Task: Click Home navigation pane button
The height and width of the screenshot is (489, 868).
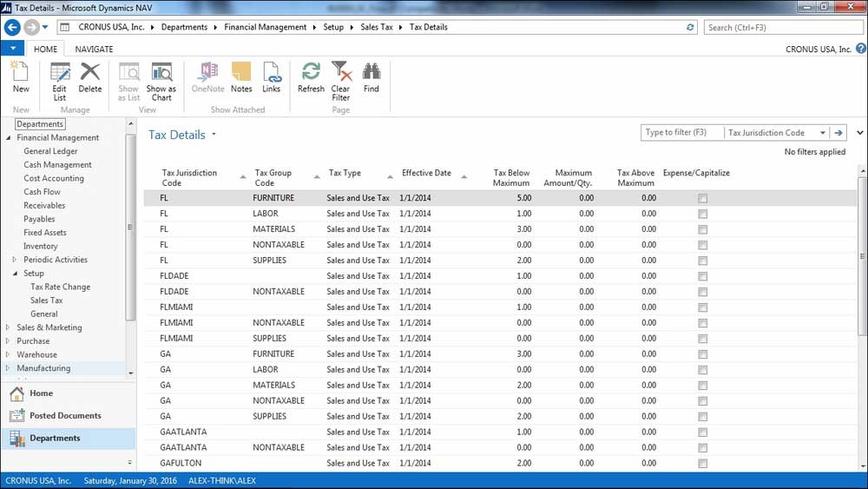Action: 68,393
